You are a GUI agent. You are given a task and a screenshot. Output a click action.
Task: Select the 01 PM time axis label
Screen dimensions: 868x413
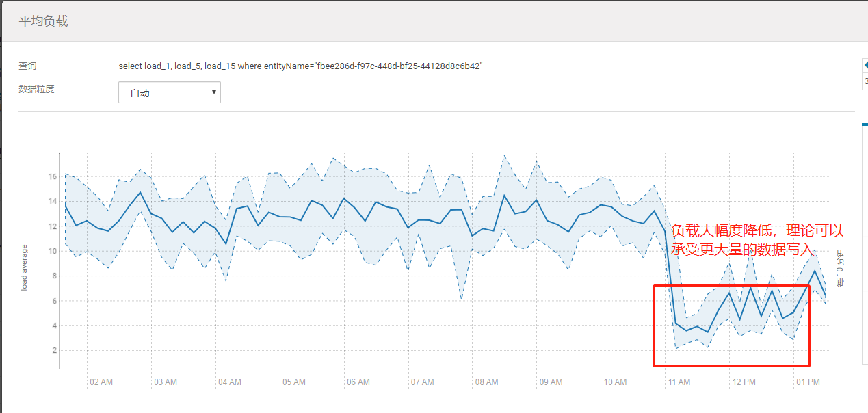click(x=808, y=382)
